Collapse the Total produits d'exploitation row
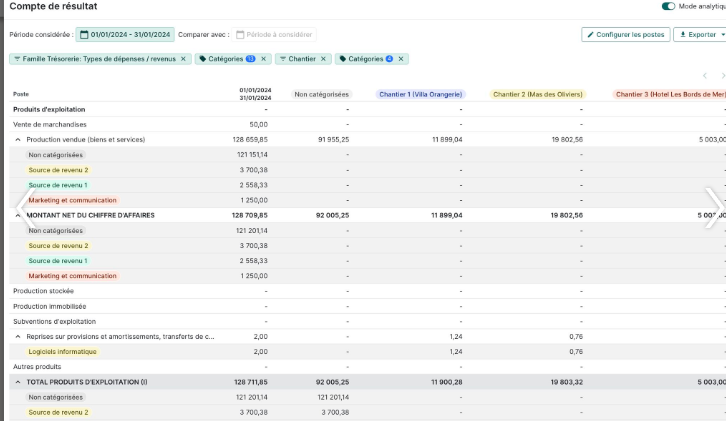 coord(17,382)
